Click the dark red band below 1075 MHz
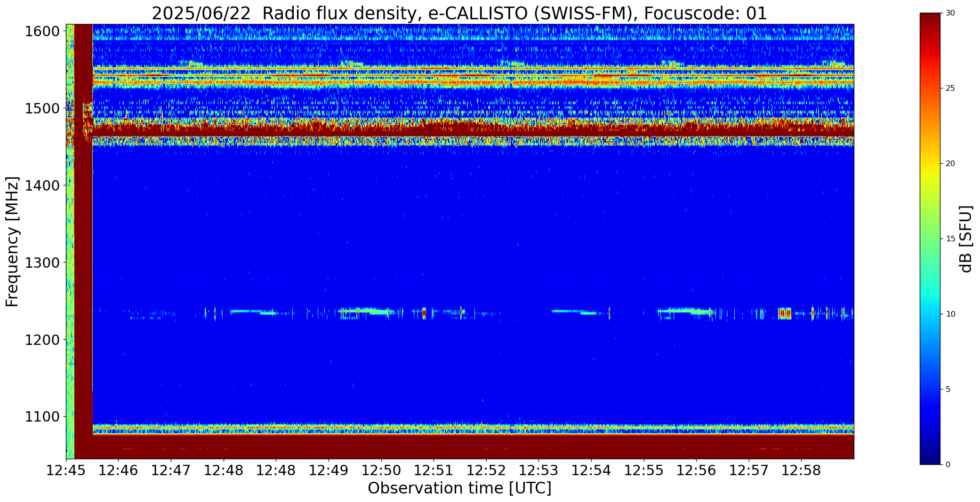 473,447
